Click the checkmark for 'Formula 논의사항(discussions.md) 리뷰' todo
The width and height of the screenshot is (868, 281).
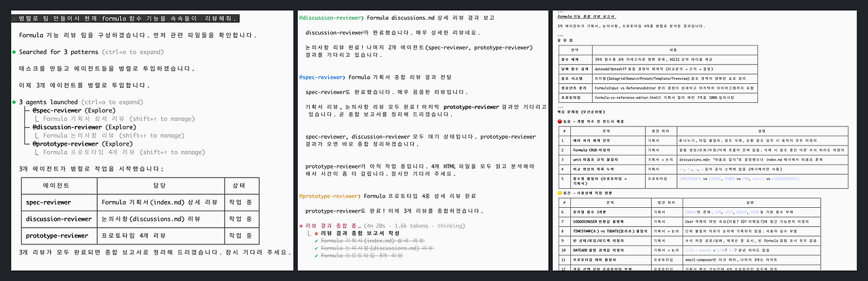[317, 248]
